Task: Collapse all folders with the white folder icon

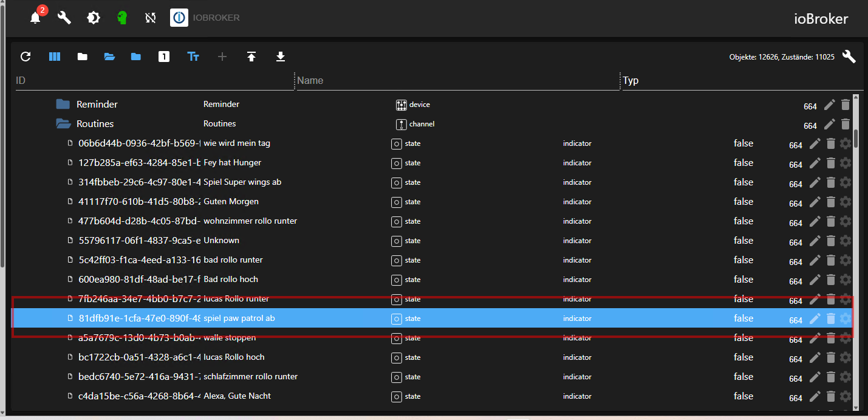Action: tap(83, 57)
